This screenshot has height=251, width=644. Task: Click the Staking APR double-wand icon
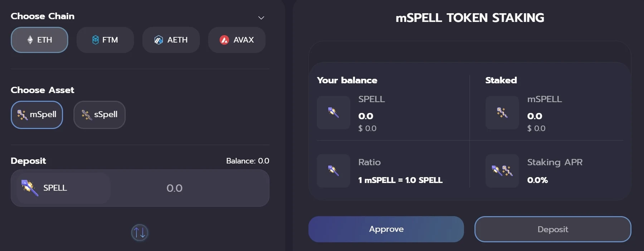coord(502,171)
